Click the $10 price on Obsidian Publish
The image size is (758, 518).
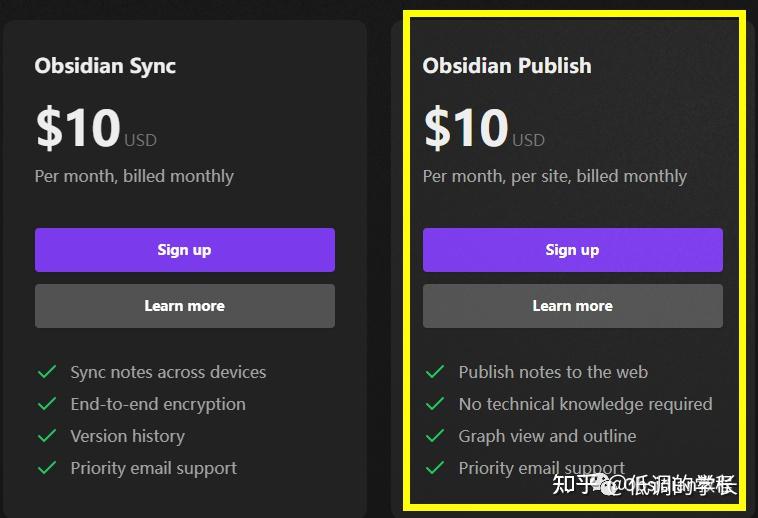coord(466,128)
